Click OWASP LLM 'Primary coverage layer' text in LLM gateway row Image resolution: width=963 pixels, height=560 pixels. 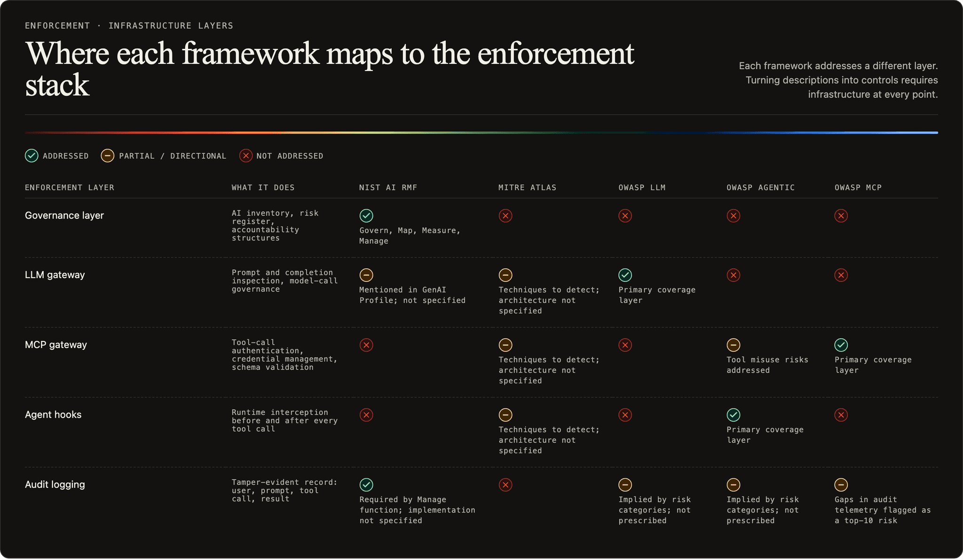pos(657,295)
